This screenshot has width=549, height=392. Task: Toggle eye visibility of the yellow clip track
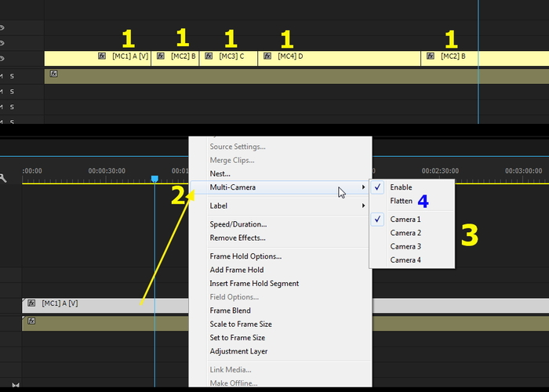[2, 58]
